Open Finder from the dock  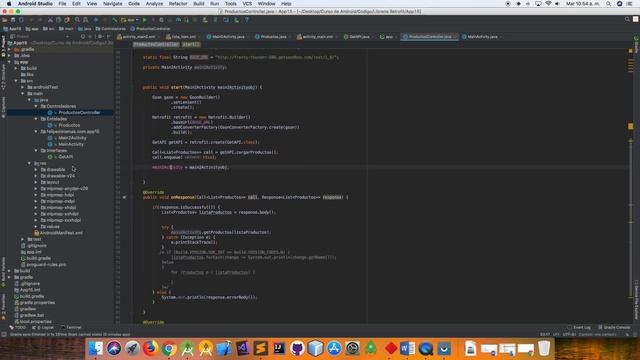click(x=96, y=348)
